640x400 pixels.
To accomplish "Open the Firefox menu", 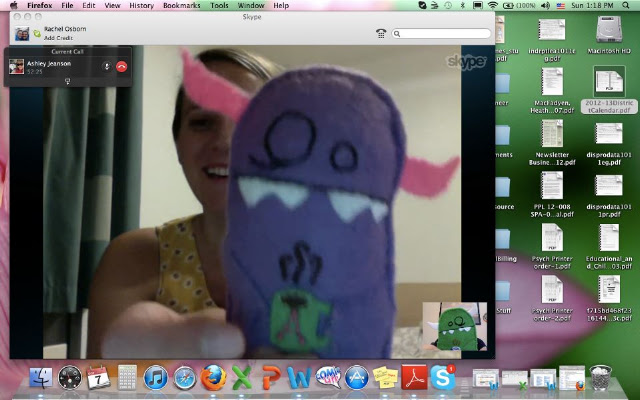I will click(x=40, y=5).
